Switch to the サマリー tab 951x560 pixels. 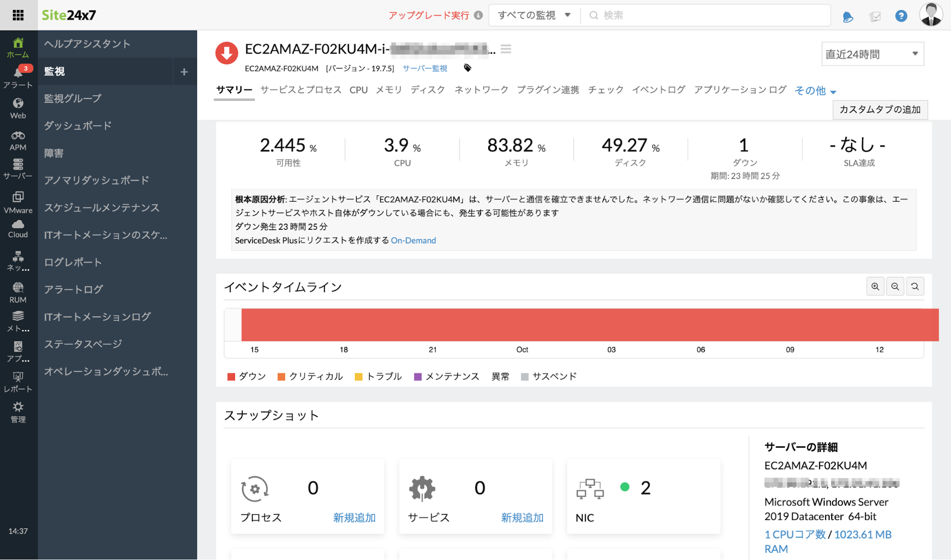point(234,89)
